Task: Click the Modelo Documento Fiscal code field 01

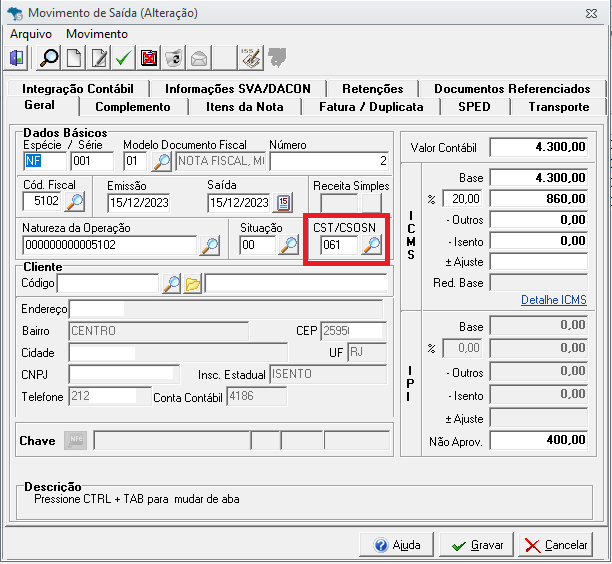Action: (135, 161)
